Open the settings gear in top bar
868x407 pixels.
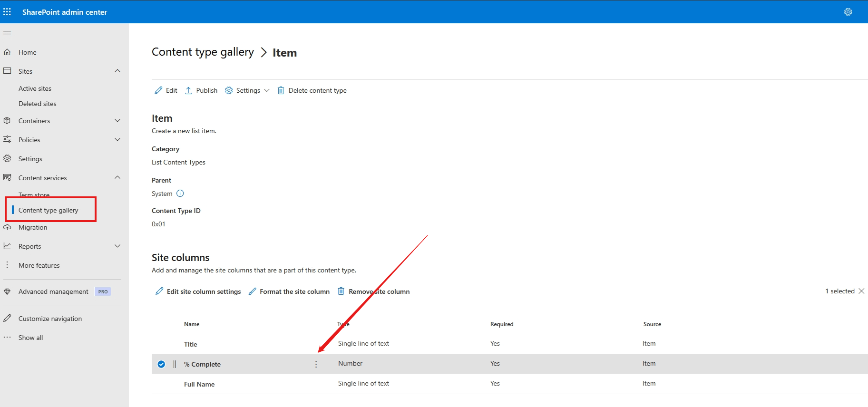tap(848, 12)
